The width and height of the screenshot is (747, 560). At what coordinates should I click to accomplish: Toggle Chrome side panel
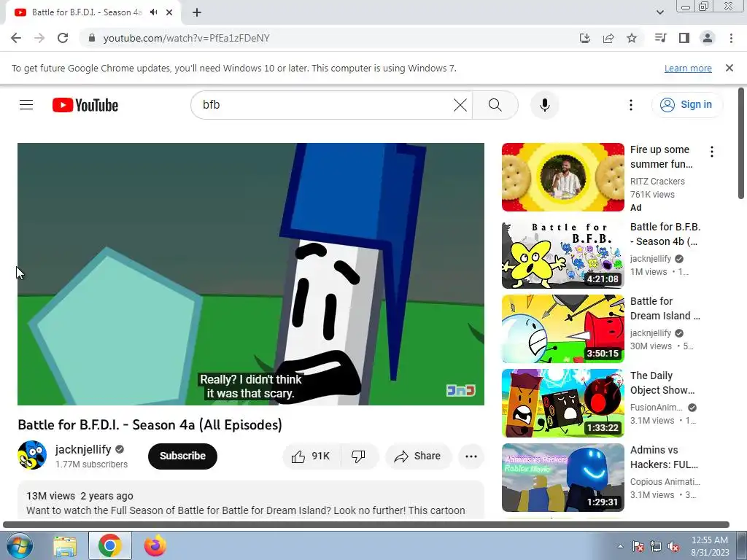point(684,38)
